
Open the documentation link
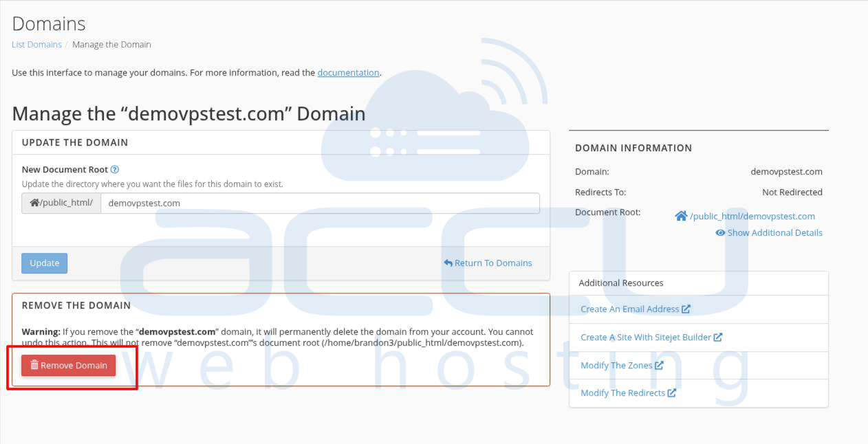click(348, 73)
